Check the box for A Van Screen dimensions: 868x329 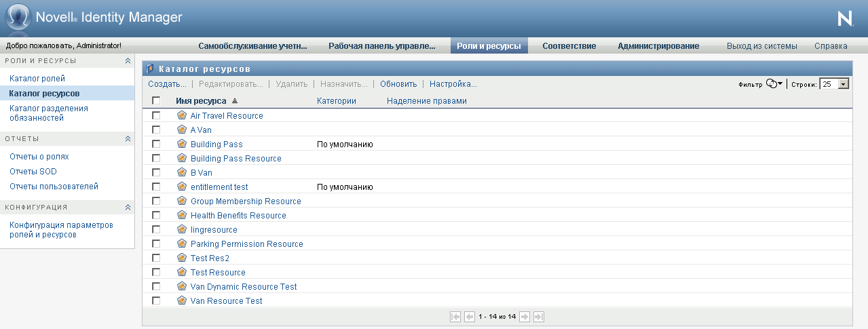[x=156, y=130]
